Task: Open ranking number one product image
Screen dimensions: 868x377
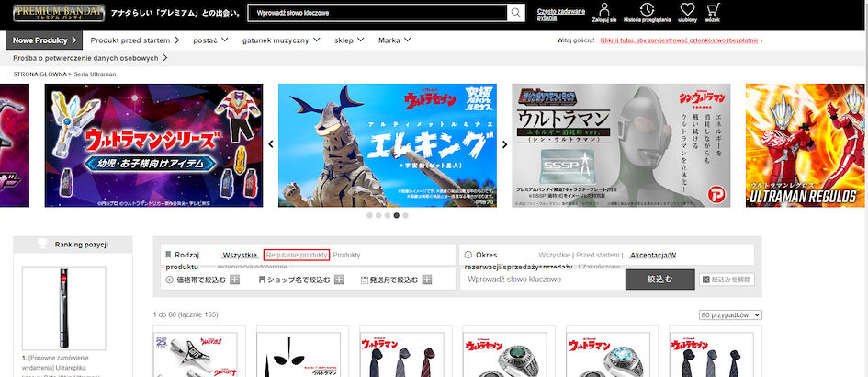Action: click(x=63, y=308)
